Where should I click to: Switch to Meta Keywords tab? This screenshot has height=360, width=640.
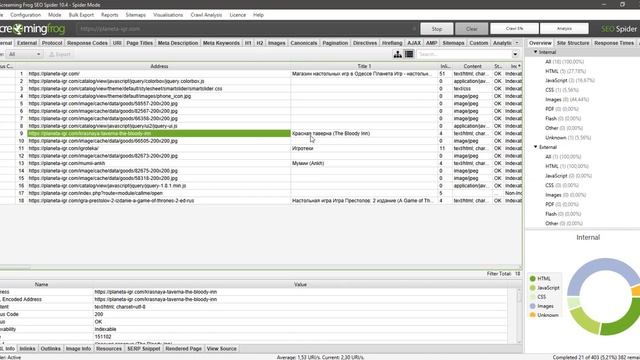click(x=221, y=43)
